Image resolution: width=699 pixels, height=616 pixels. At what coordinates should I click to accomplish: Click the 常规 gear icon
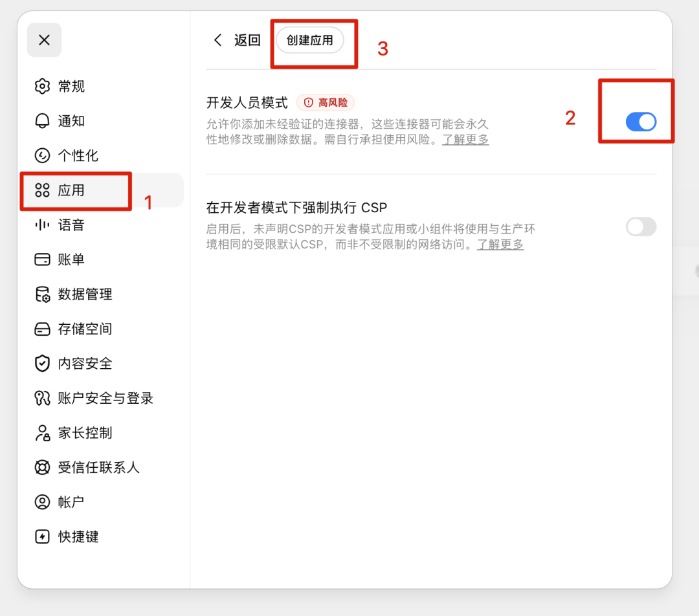(x=42, y=86)
